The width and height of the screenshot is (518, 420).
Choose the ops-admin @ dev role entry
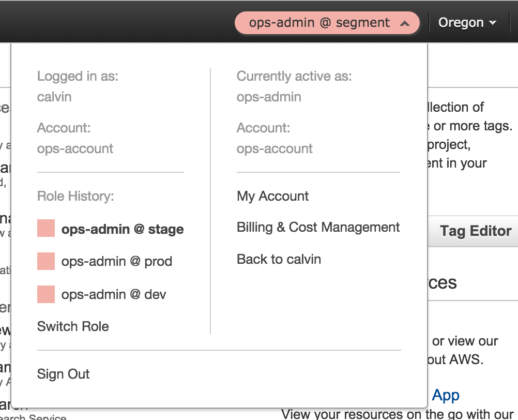(x=114, y=294)
